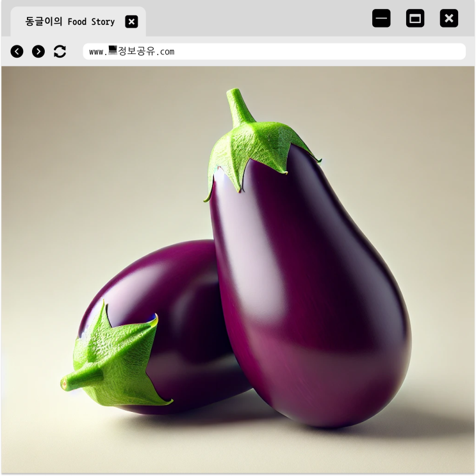Go forward with the right arrow button
The width and height of the screenshot is (476, 476).
tap(38, 51)
